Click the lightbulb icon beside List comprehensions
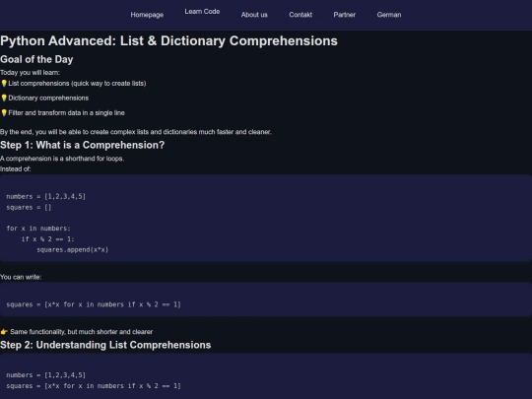Image resolution: width=532 pixels, height=399 pixels. tap(4, 83)
